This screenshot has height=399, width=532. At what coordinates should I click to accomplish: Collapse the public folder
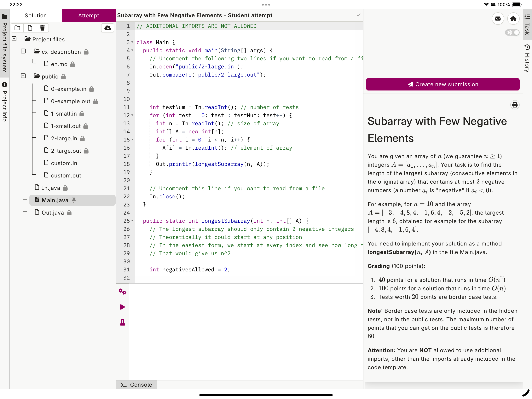(23, 76)
